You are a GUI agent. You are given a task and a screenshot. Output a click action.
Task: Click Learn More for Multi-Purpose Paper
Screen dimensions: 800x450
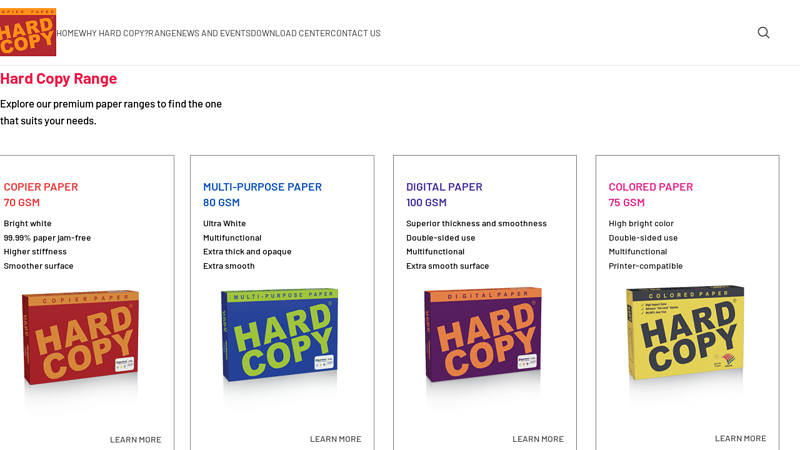pyautogui.click(x=335, y=439)
